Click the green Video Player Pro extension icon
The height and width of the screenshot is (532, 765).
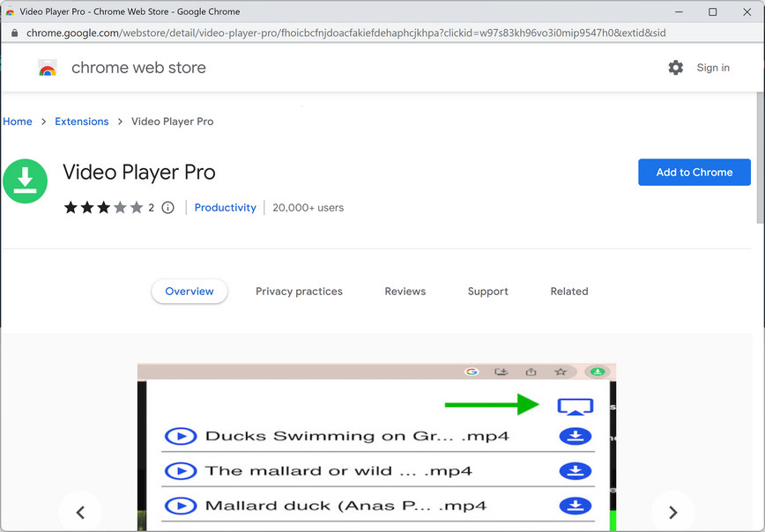(26, 181)
